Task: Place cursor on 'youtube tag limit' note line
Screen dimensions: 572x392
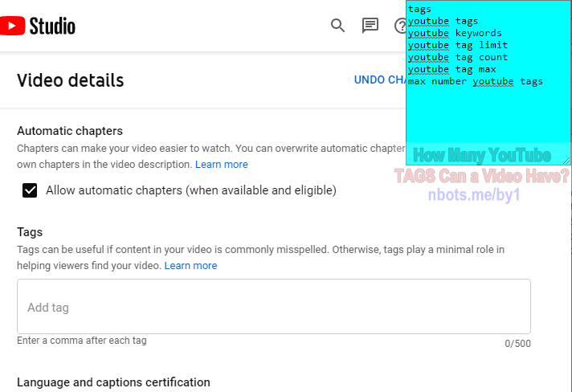Action: pyautogui.click(x=458, y=45)
